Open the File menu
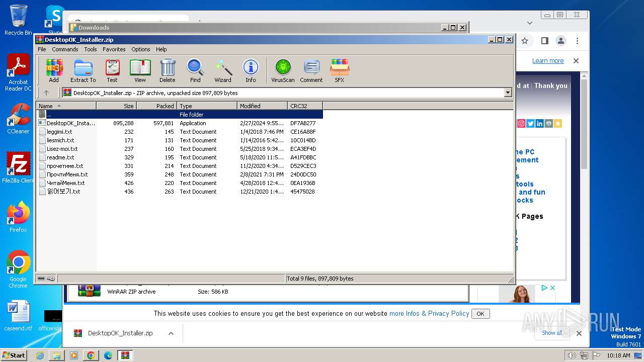Screen dimensions: 644x362 point(42,49)
